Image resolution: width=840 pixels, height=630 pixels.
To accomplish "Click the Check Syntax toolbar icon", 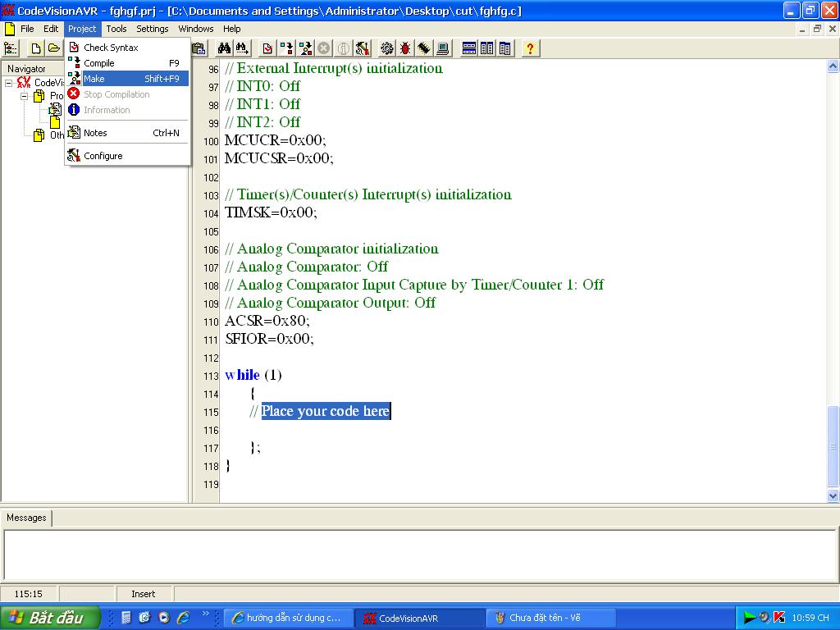I will pyautogui.click(x=268, y=48).
